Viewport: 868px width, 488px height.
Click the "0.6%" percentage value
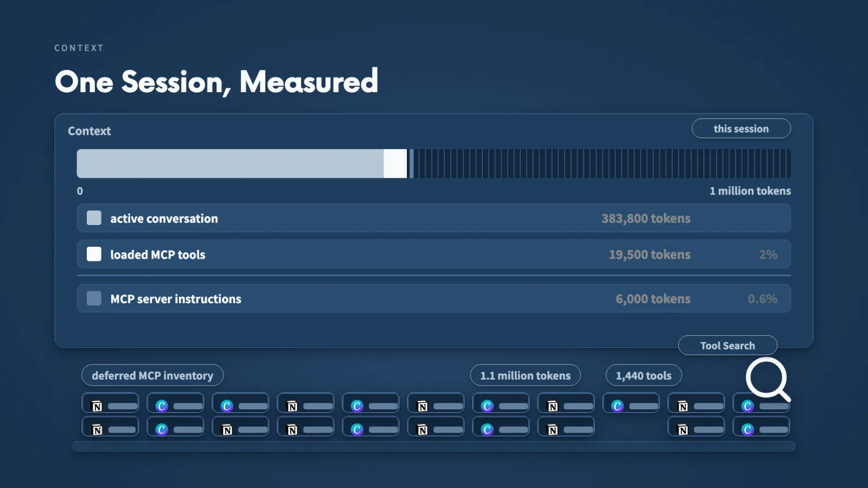(x=762, y=299)
